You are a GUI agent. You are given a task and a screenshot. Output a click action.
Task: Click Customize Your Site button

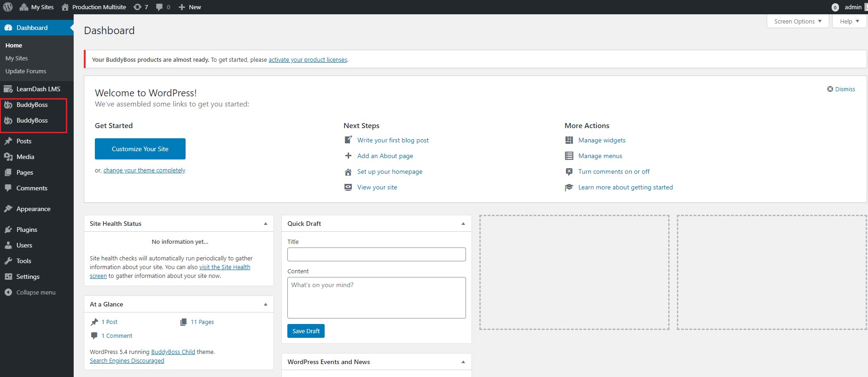pyautogui.click(x=140, y=149)
